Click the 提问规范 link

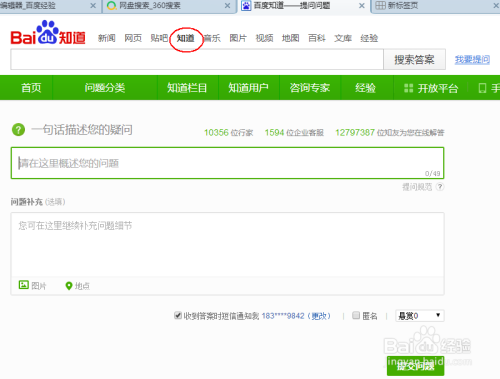click(417, 187)
